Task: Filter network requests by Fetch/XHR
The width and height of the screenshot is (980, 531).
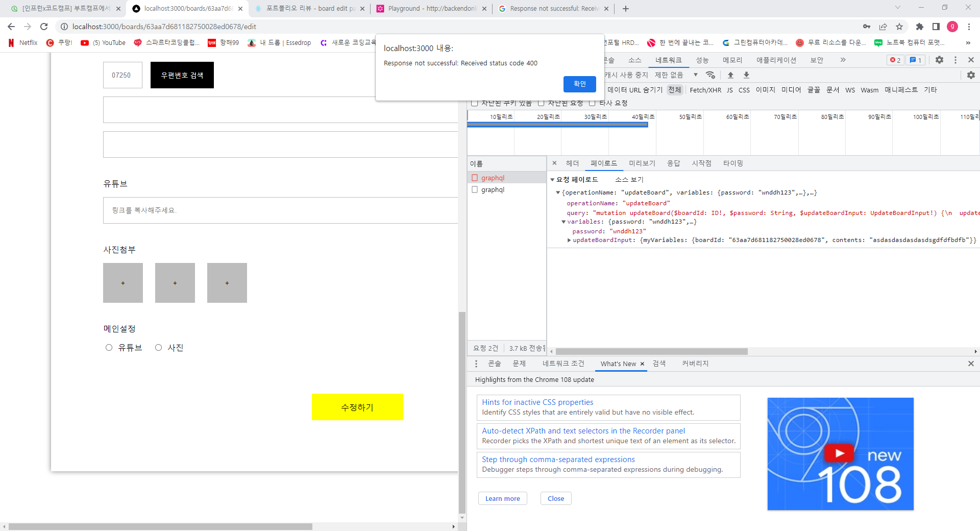Action: pos(705,90)
